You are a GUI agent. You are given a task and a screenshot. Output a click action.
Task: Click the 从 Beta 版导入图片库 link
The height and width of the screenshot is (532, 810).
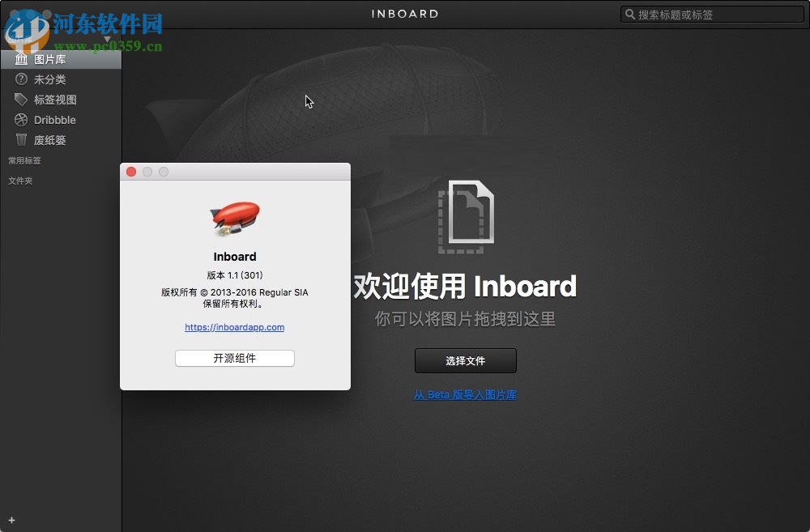coord(465,394)
